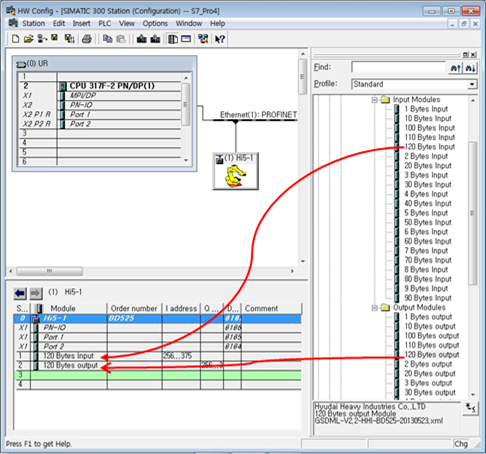Open the PLC menu
The image size is (486, 454).
[104, 23]
